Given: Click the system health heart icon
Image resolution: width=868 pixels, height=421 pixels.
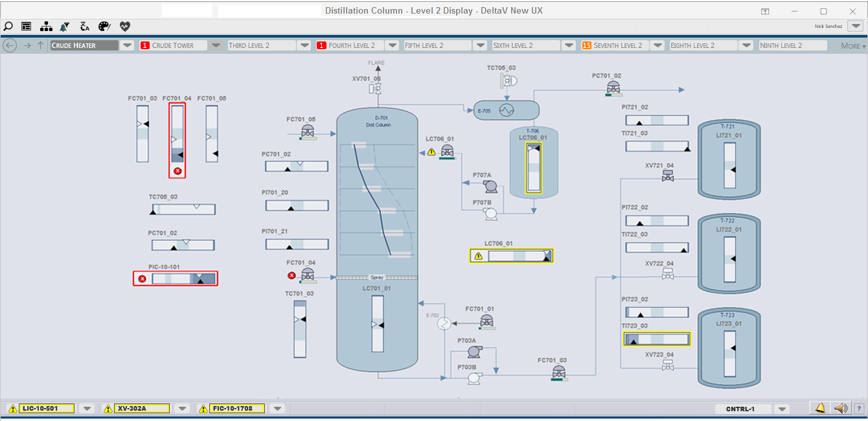Looking at the screenshot, I should (124, 27).
